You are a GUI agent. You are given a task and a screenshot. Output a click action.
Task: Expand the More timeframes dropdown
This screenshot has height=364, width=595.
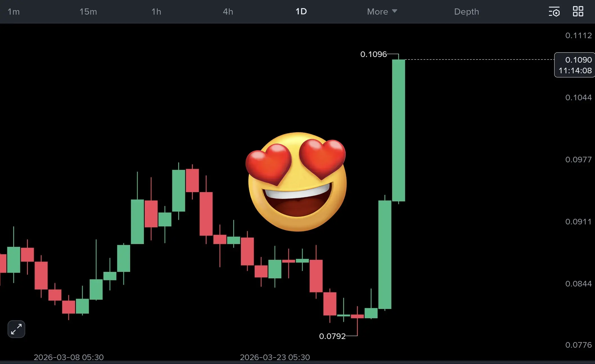pos(382,12)
